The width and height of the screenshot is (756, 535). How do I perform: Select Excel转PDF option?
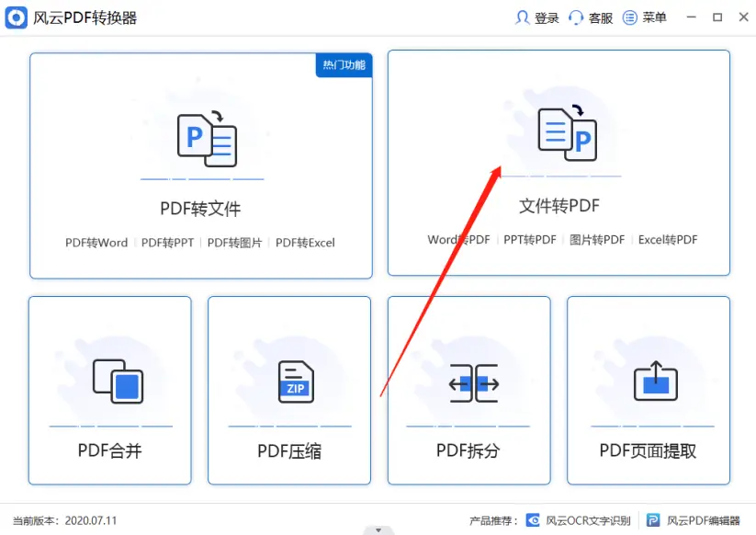(x=668, y=240)
